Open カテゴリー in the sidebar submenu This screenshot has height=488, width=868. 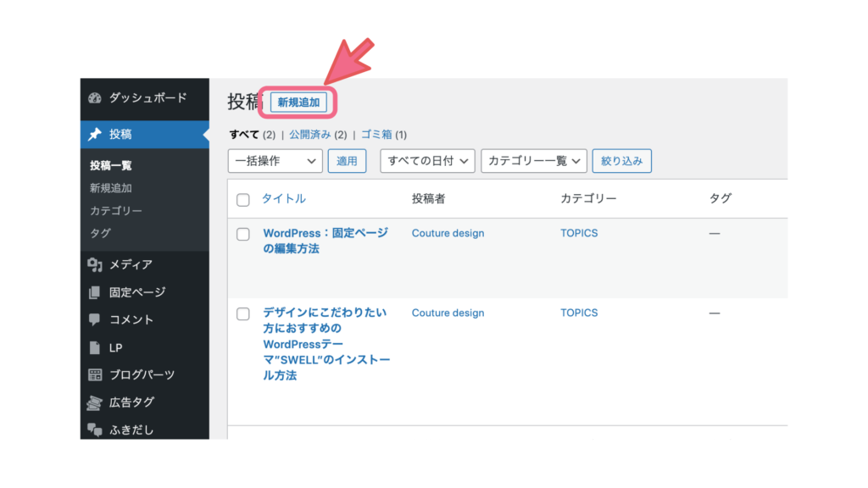click(115, 211)
